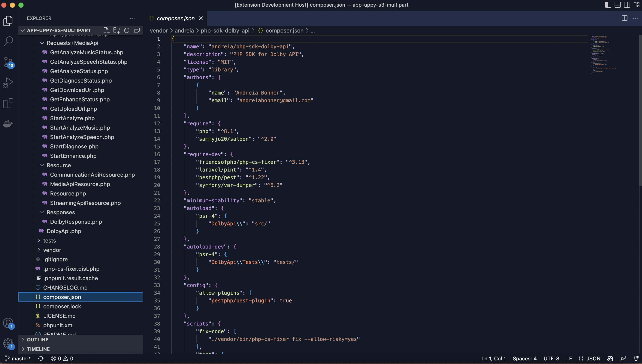Refresh the Explorer file tree
This screenshot has height=364, width=642.
point(127,31)
